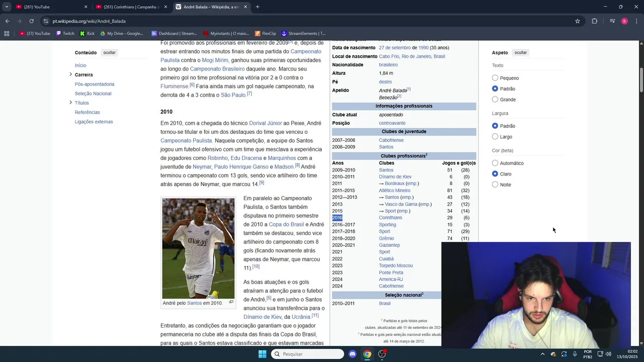This screenshot has height=362, width=644.
Task: Open the Chrome extensions puzzle icon
Action: pyautogui.click(x=595, y=21)
